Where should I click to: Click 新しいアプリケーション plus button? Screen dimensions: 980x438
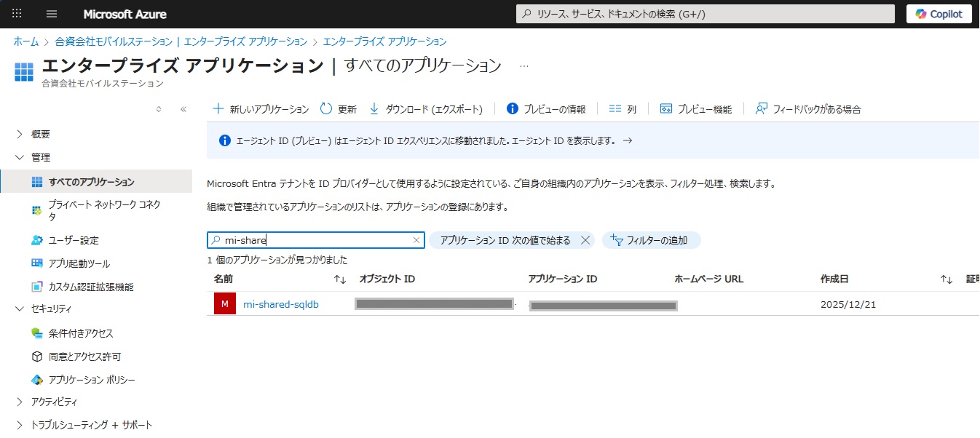click(x=218, y=109)
